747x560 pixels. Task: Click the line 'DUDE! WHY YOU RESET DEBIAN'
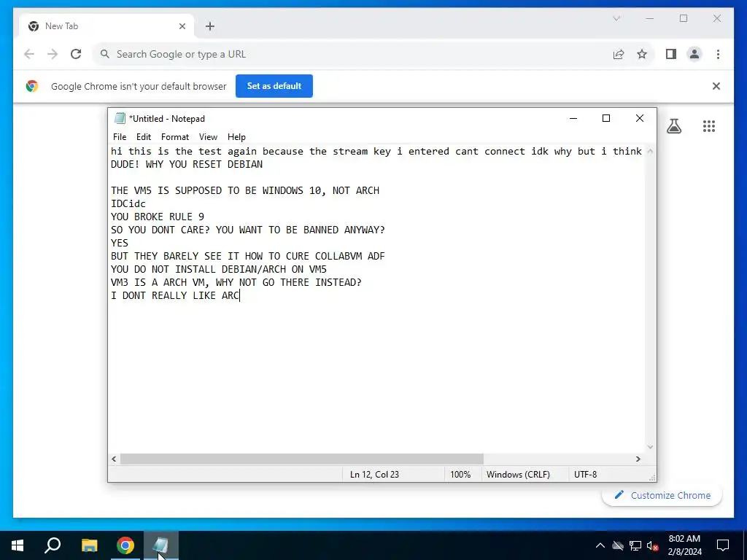[187, 164]
